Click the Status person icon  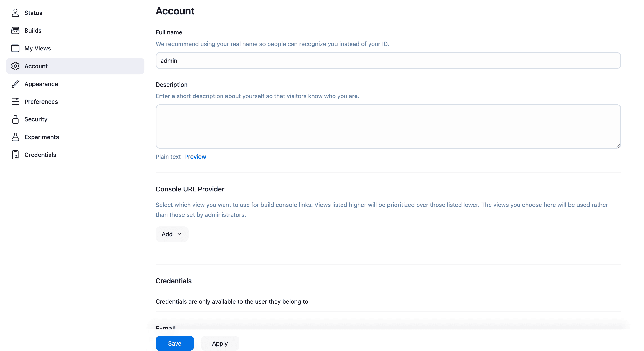(15, 13)
